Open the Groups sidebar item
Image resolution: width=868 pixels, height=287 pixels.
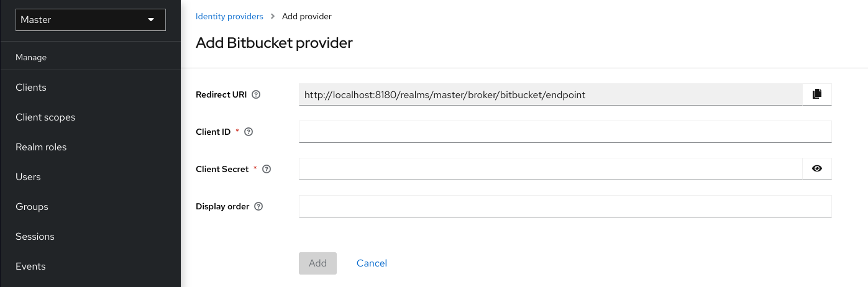coord(32,207)
